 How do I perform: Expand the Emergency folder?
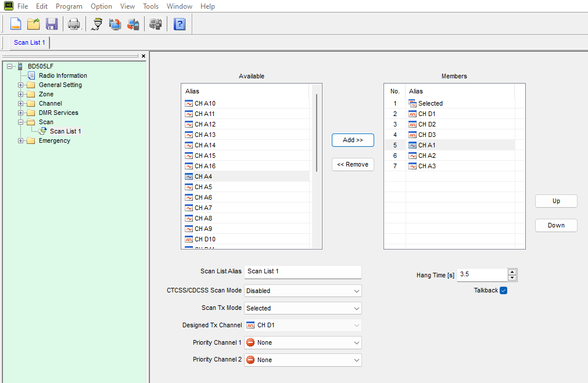[x=20, y=141]
